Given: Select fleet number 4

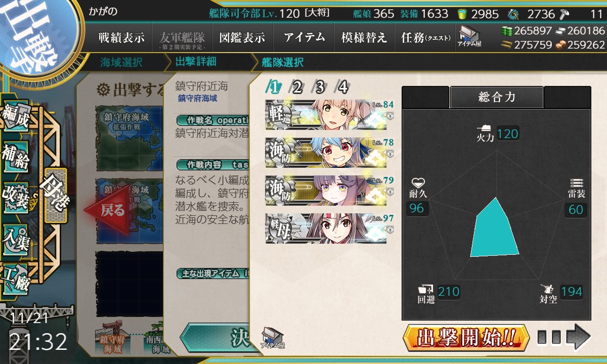Looking at the screenshot, I should [343, 87].
